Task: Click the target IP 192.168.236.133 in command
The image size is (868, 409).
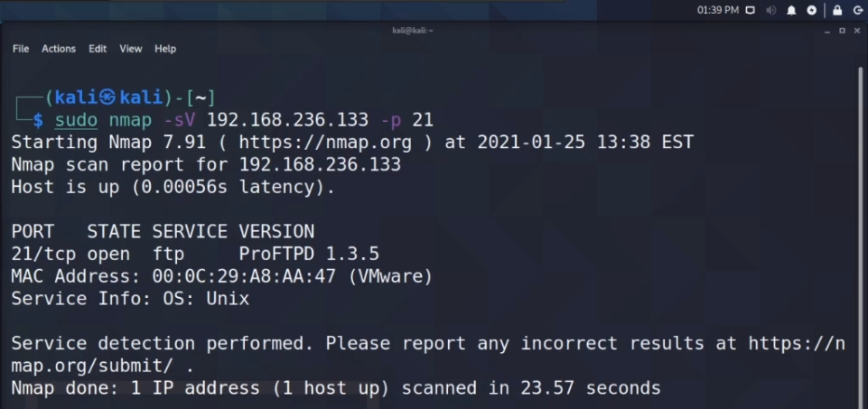Action: [287, 120]
